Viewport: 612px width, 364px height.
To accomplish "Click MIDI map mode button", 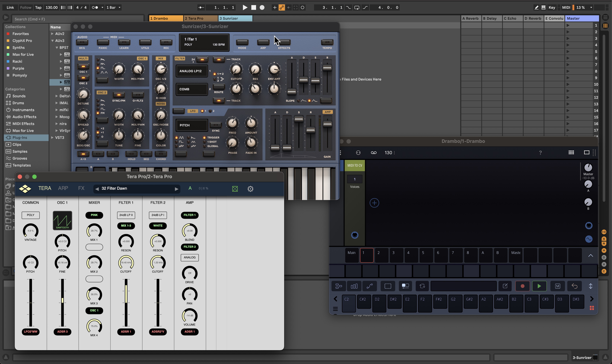I will click(x=566, y=7).
